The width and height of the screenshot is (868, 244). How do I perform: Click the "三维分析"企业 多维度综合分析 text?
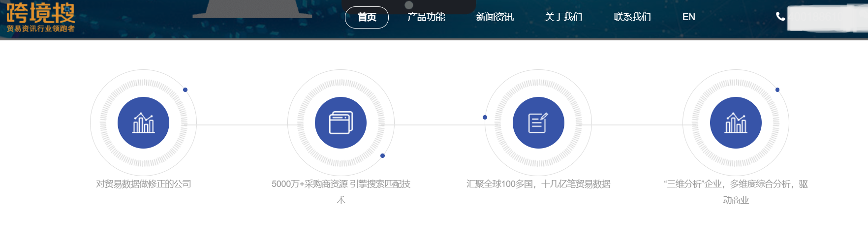pyautogui.click(x=735, y=184)
